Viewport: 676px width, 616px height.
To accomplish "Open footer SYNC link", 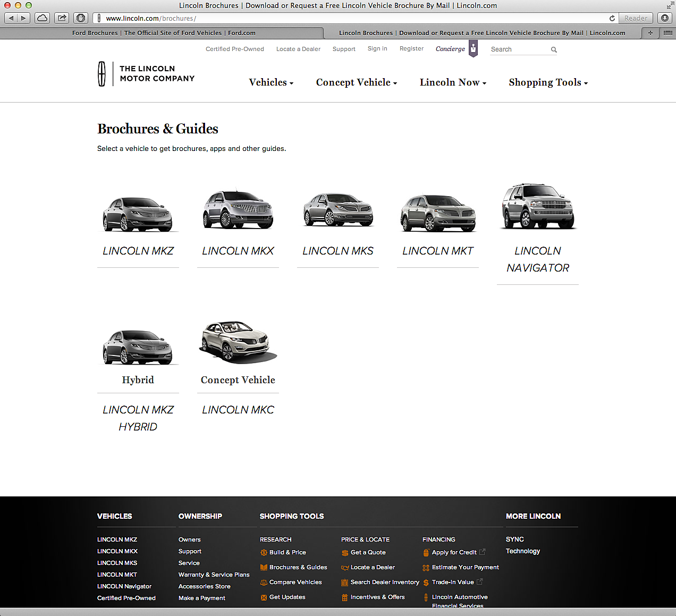I will 515,539.
